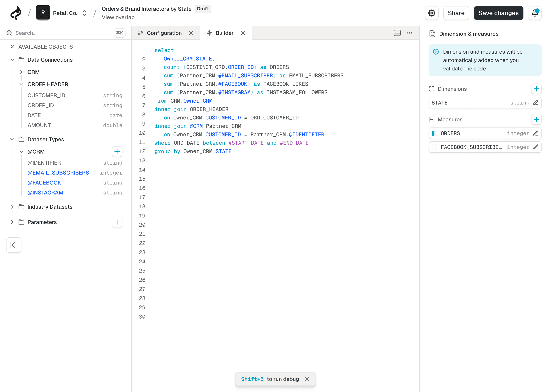Collapse the sidebar with the arrow button
The width and height of the screenshot is (551, 392).
click(14, 245)
